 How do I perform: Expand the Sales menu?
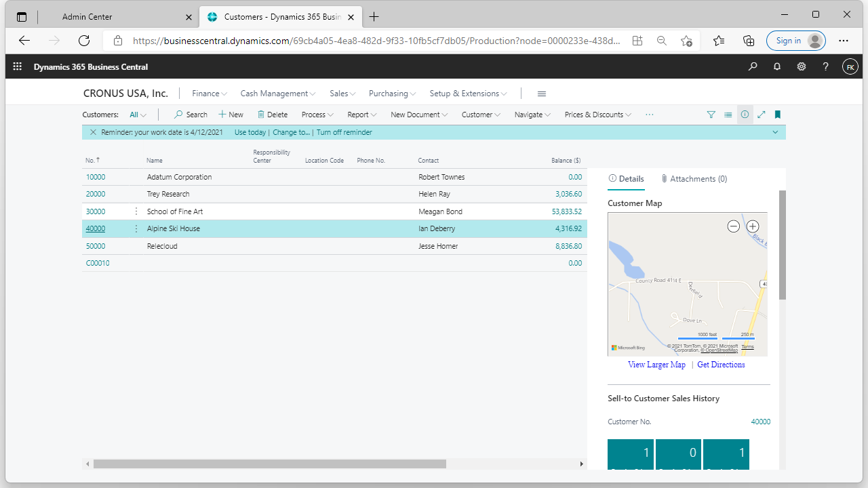[x=342, y=94]
